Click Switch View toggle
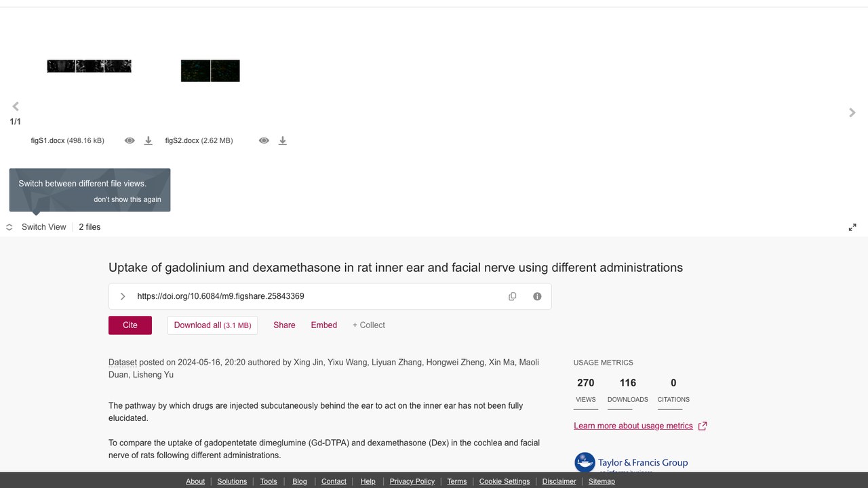Screen dimensions: 868x488 click(x=37, y=227)
